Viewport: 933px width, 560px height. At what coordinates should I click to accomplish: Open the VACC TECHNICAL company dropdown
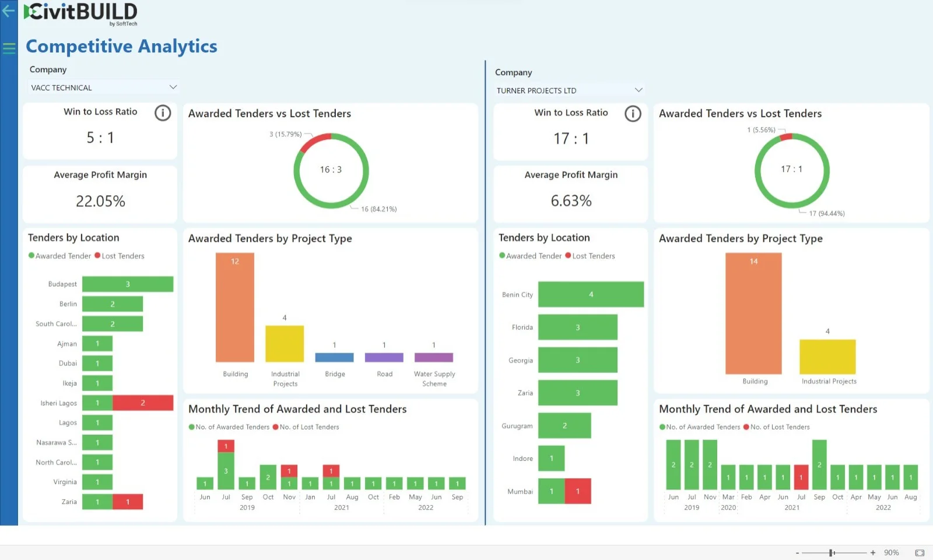[103, 87]
